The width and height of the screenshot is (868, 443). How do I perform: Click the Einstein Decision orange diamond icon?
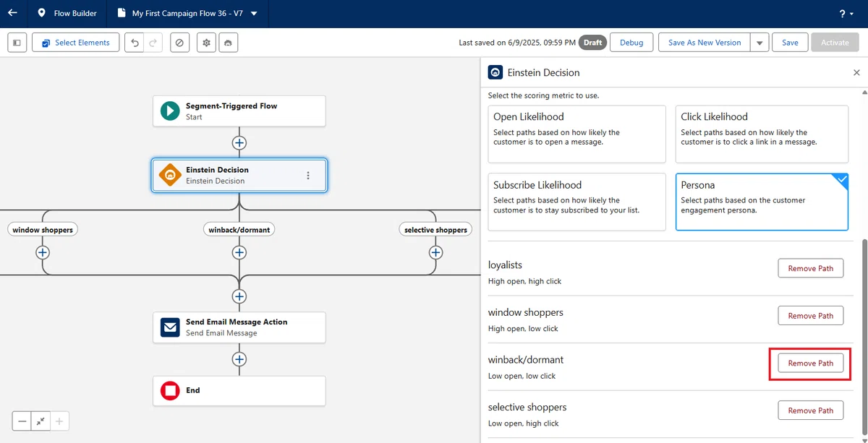pos(170,175)
